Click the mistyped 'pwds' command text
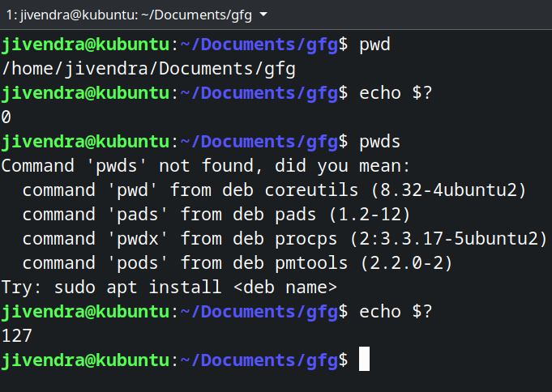 click(379, 141)
